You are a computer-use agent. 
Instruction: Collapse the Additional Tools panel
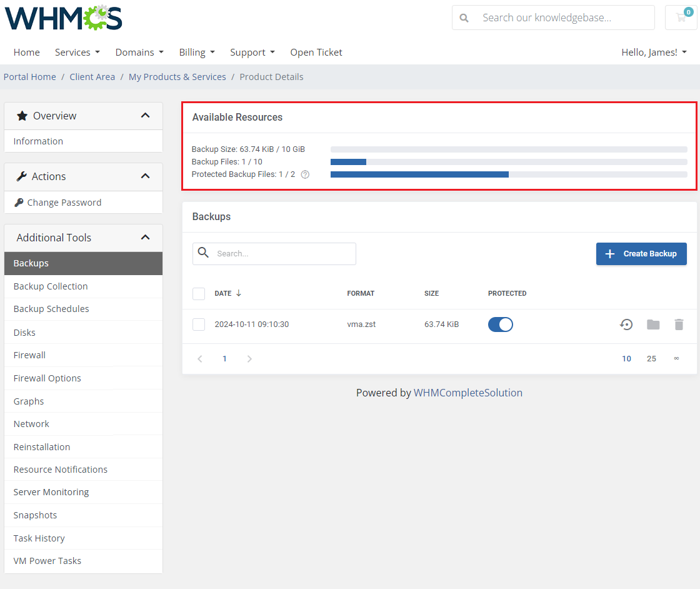(145, 238)
